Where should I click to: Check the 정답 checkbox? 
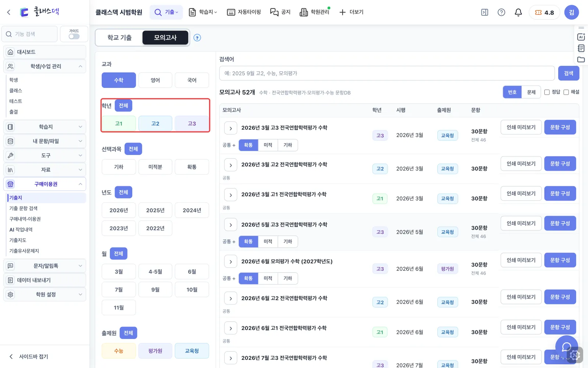(547, 92)
